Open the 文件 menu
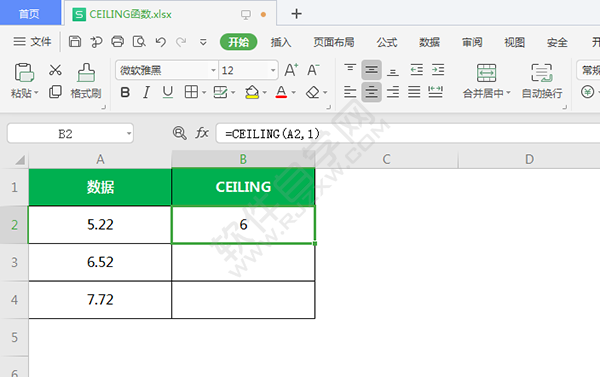Image resolution: width=600 pixels, height=377 pixels. 32,41
